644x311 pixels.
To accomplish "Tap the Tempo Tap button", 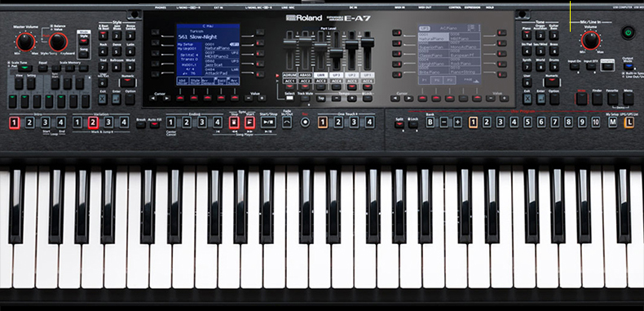I will click(321, 98).
